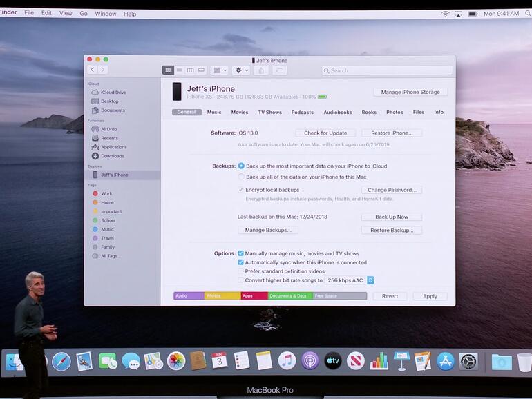Switch to the Podcasts tab
Image resolution: width=532 pixels, height=399 pixels.
tap(303, 113)
